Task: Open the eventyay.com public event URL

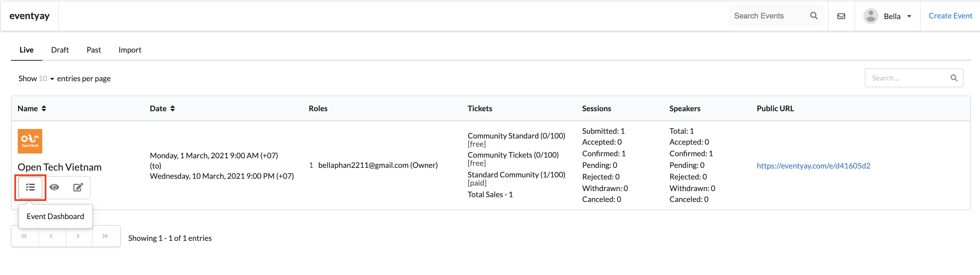Action: [813, 166]
